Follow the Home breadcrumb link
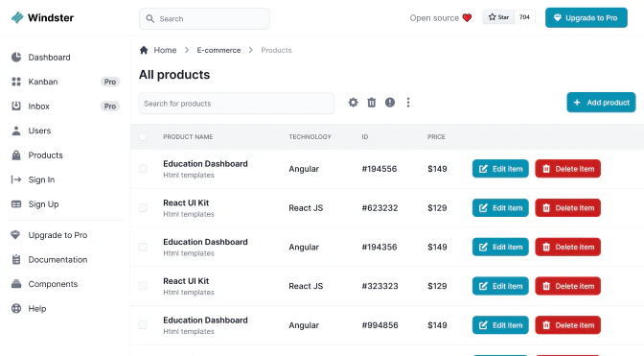 [x=165, y=50]
